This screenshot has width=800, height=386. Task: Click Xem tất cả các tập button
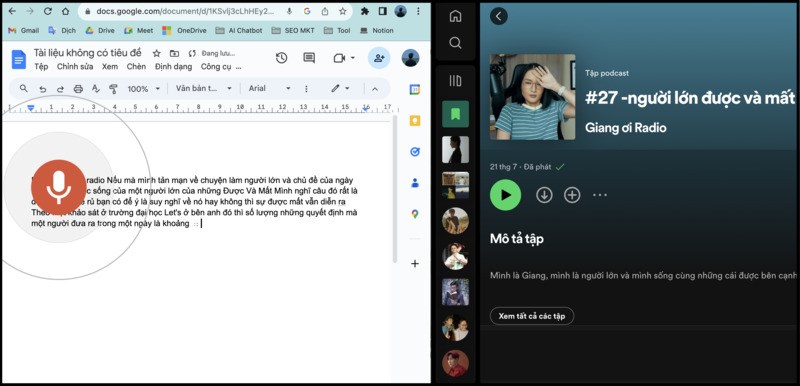click(x=532, y=316)
